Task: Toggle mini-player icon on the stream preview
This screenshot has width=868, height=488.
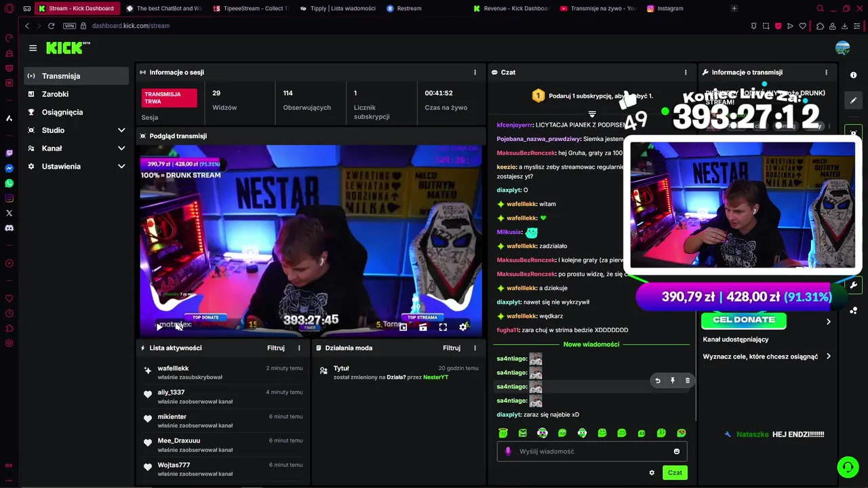Action: click(403, 327)
